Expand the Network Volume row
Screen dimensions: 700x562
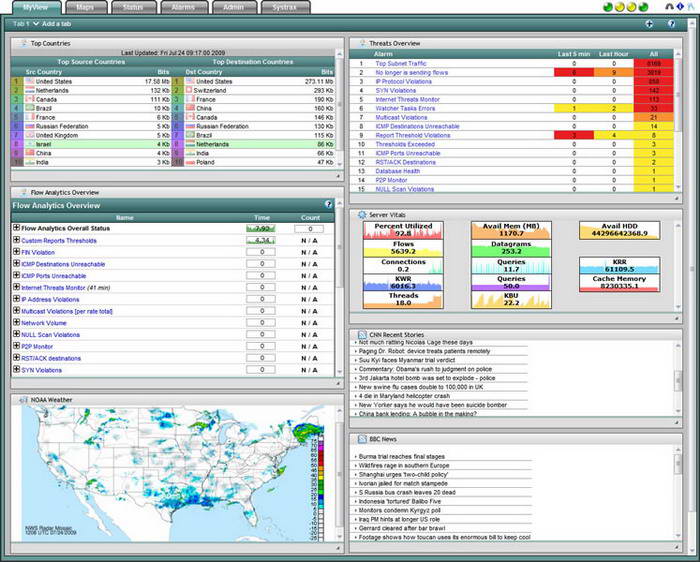(x=17, y=322)
